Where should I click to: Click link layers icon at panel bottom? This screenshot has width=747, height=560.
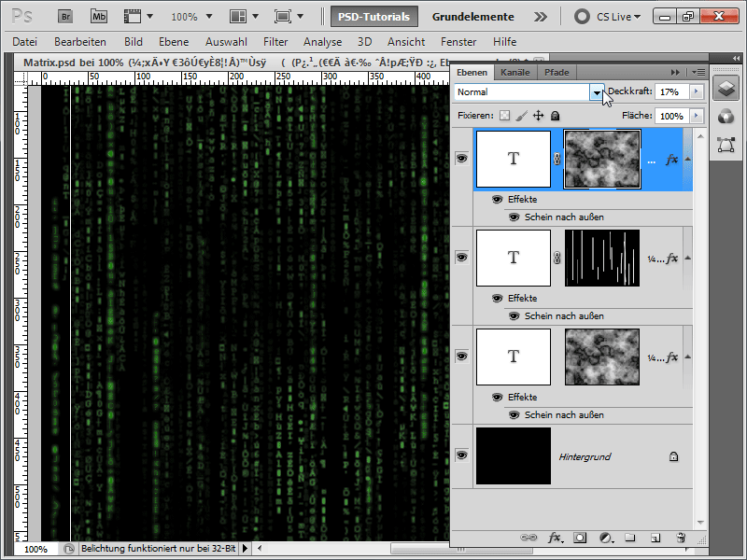pos(529,538)
